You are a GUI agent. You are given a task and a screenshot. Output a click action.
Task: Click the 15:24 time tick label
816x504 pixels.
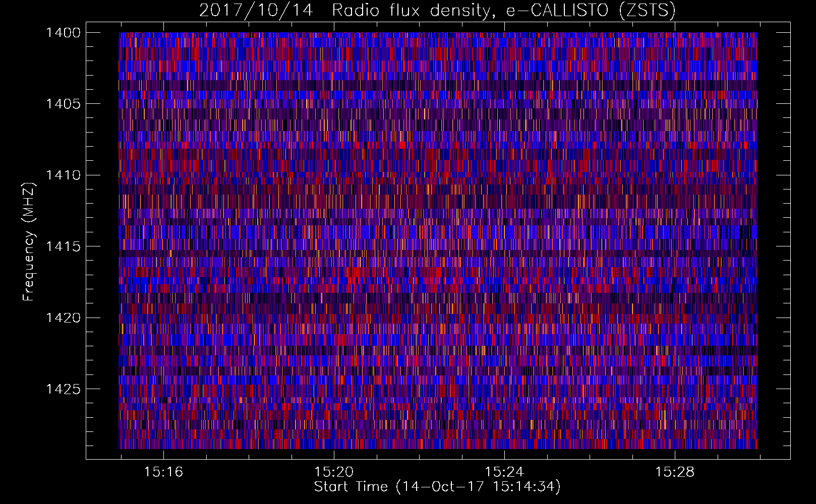coord(504,472)
